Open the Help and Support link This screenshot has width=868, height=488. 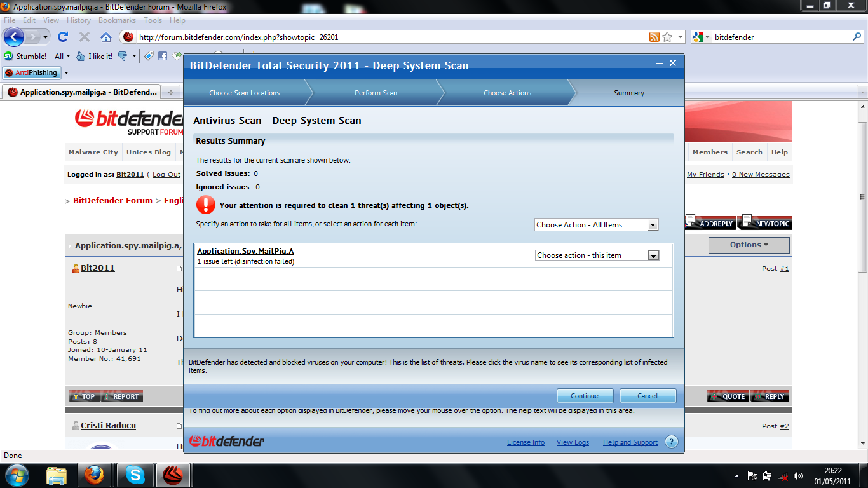(630, 442)
